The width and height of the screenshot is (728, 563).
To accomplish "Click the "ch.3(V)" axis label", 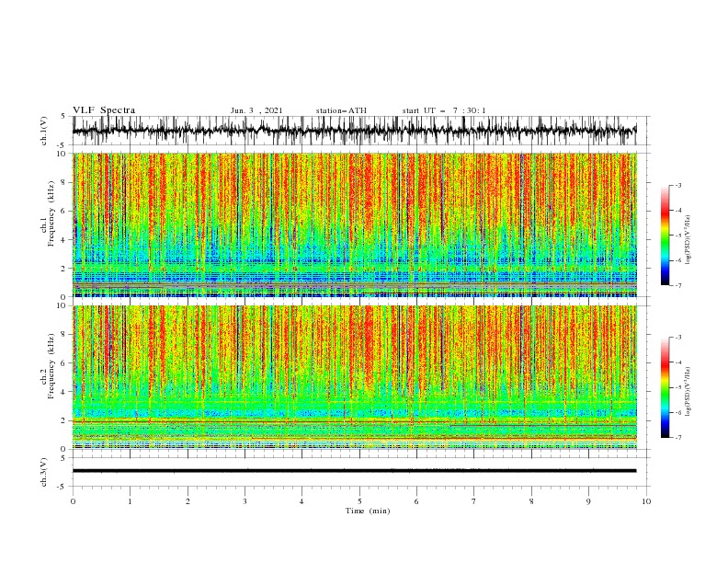I will (x=44, y=472).
